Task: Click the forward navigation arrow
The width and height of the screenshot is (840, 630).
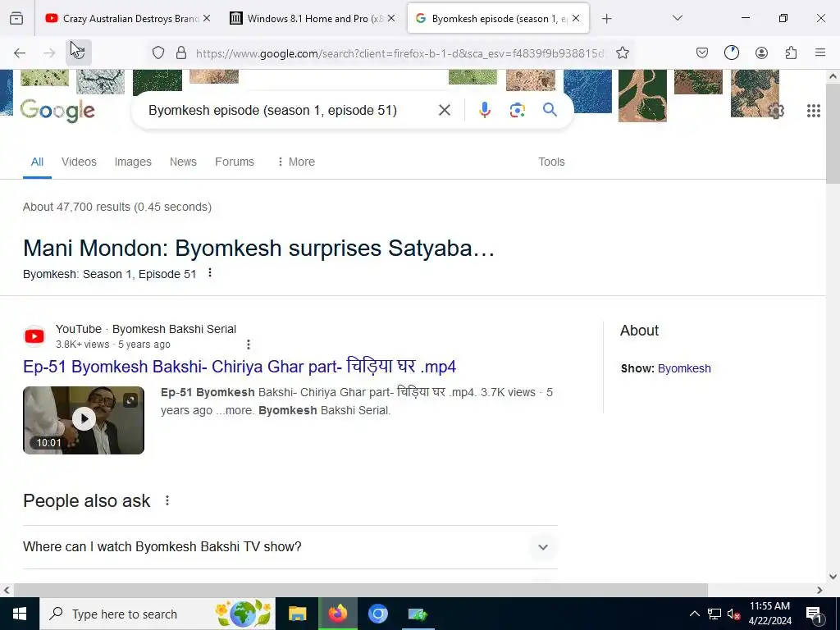Action: tap(49, 52)
